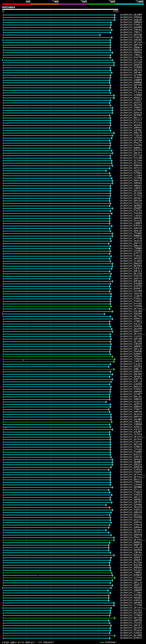
Task: Select the UniRef100_P08439 label
Action: (131, 37)
